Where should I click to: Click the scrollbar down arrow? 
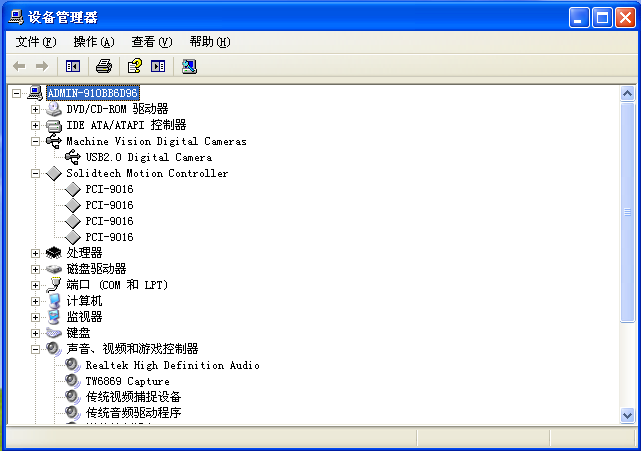click(x=628, y=415)
